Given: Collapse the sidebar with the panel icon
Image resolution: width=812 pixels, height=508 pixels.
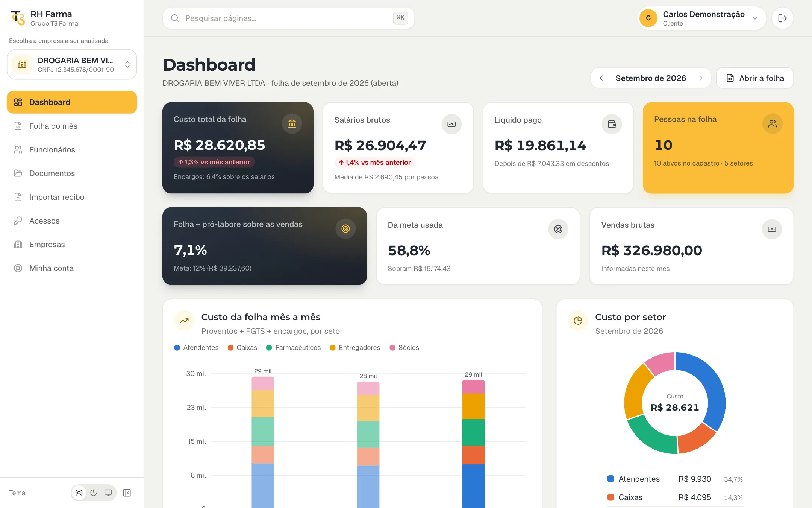Looking at the screenshot, I should (127, 493).
